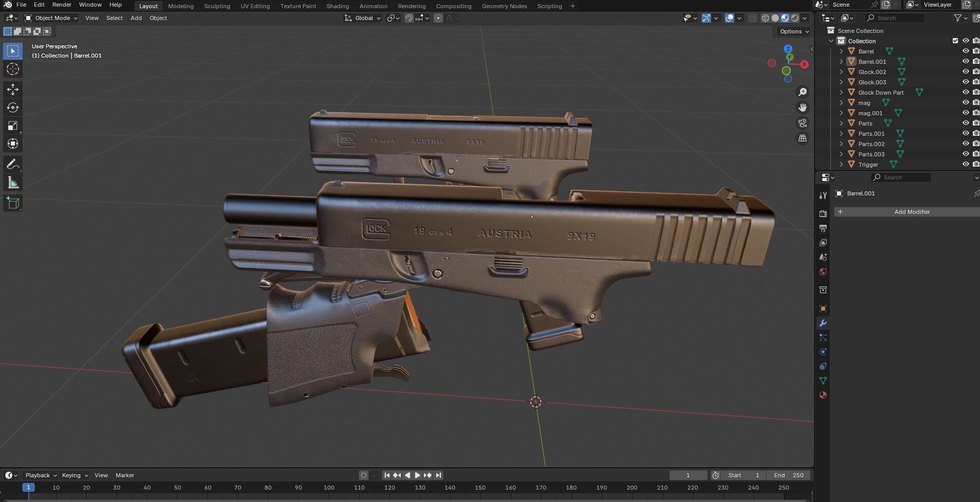Disable Parts.003 in renders camera icon
Image resolution: width=980 pixels, height=502 pixels.
point(976,154)
